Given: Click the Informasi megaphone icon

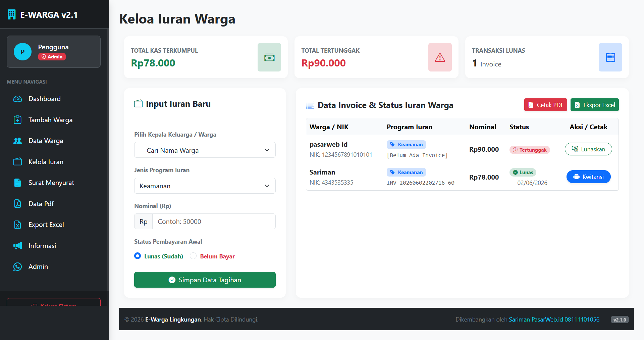Looking at the screenshot, I should (x=17, y=246).
